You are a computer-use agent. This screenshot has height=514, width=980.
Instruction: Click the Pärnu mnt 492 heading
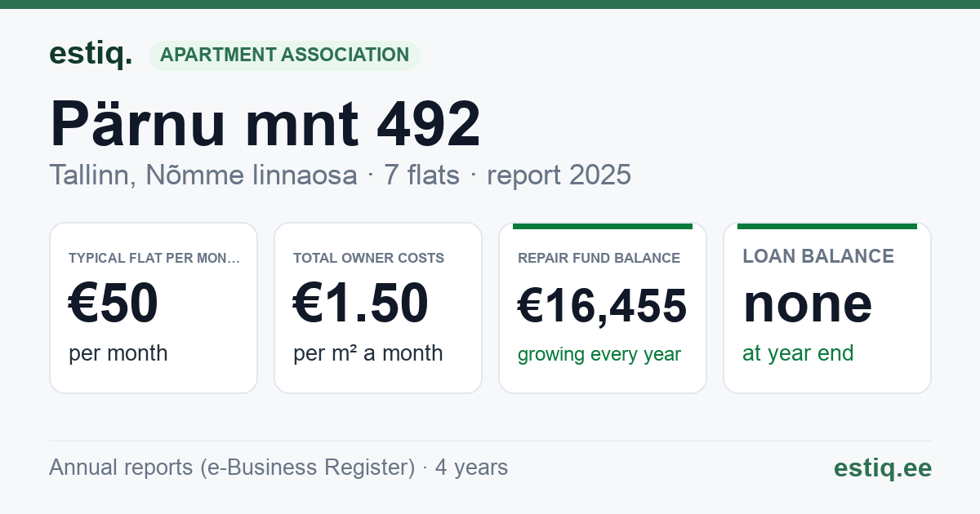[x=265, y=123]
